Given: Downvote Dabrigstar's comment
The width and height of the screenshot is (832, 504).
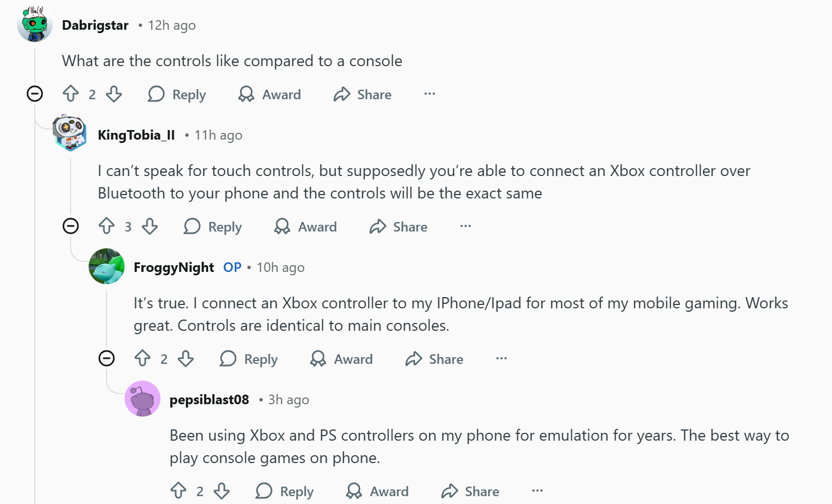Looking at the screenshot, I should (114, 94).
